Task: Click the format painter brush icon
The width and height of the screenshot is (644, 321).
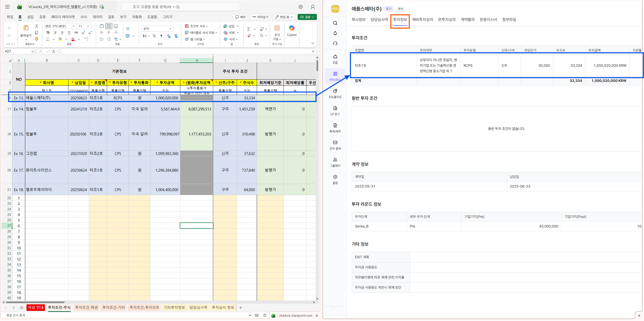Action: (x=37, y=39)
